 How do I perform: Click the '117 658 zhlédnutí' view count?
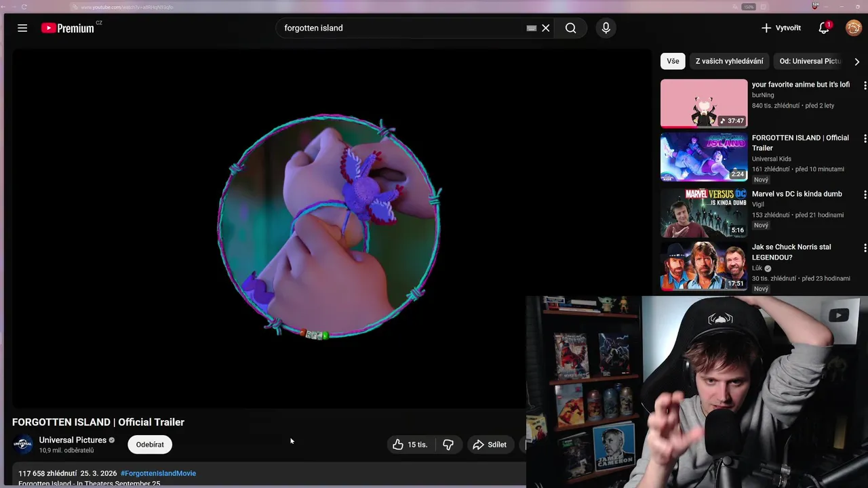click(x=47, y=473)
